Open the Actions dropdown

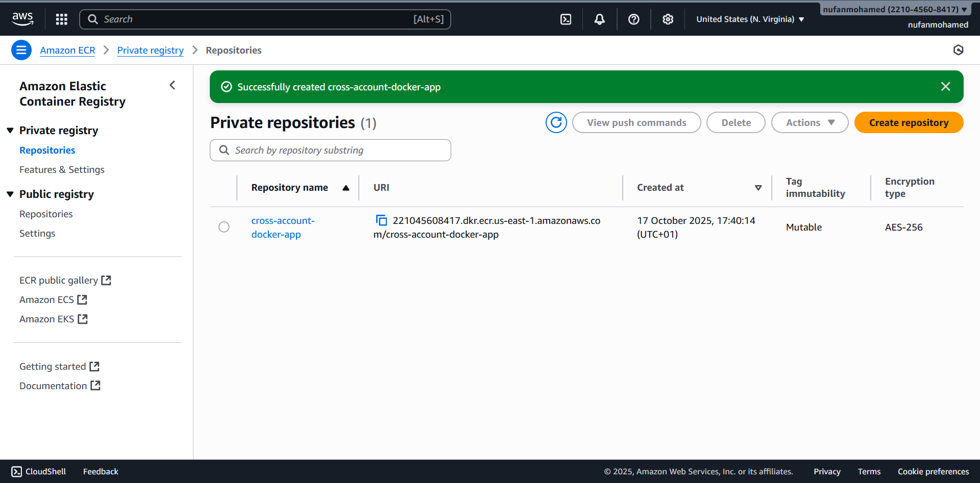click(x=810, y=122)
